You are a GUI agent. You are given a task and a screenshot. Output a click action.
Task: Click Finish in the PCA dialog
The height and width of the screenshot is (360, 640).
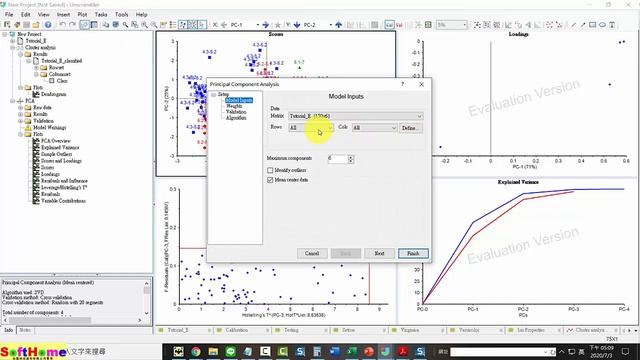(413, 253)
